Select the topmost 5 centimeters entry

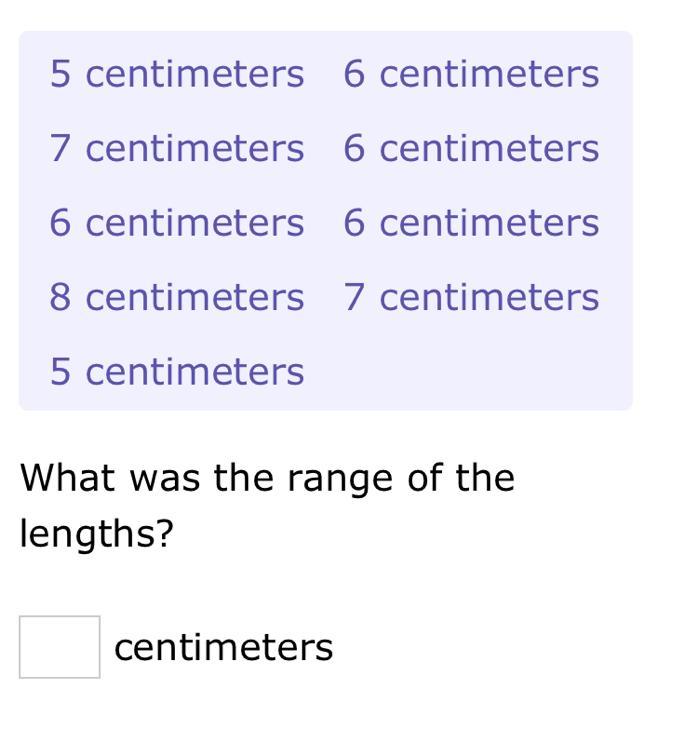(177, 74)
